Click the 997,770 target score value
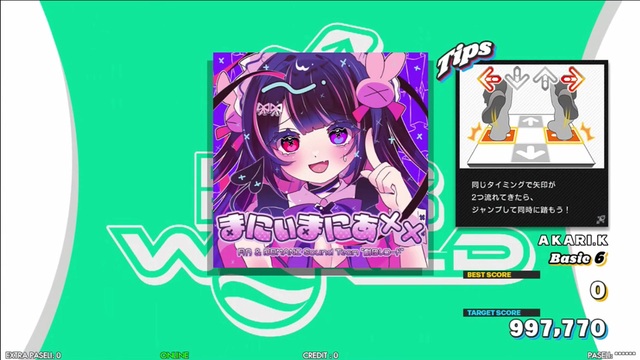The image size is (640, 360). pyautogui.click(x=558, y=328)
